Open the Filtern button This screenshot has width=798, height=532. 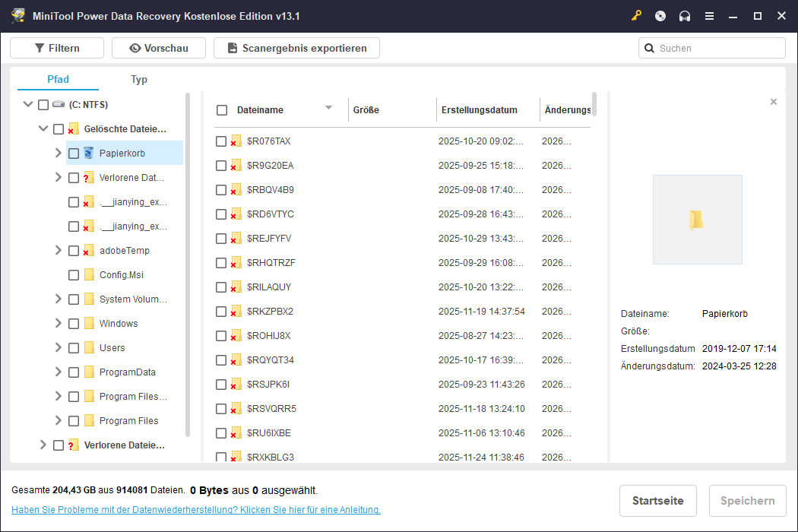tap(57, 48)
